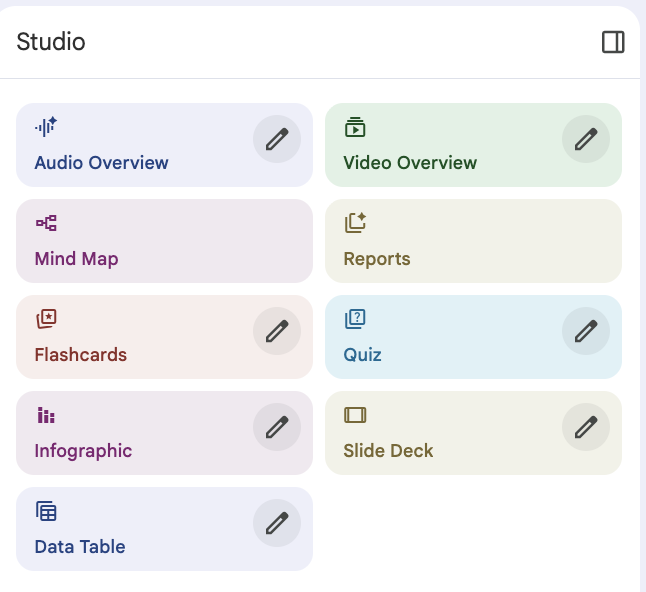Image resolution: width=646 pixels, height=592 pixels.
Task: Click the Flashcards star card icon
Action: point(46,319)
